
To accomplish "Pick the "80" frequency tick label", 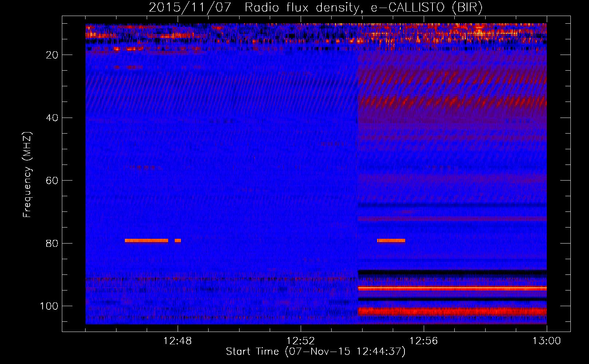I will click(52, 243).
